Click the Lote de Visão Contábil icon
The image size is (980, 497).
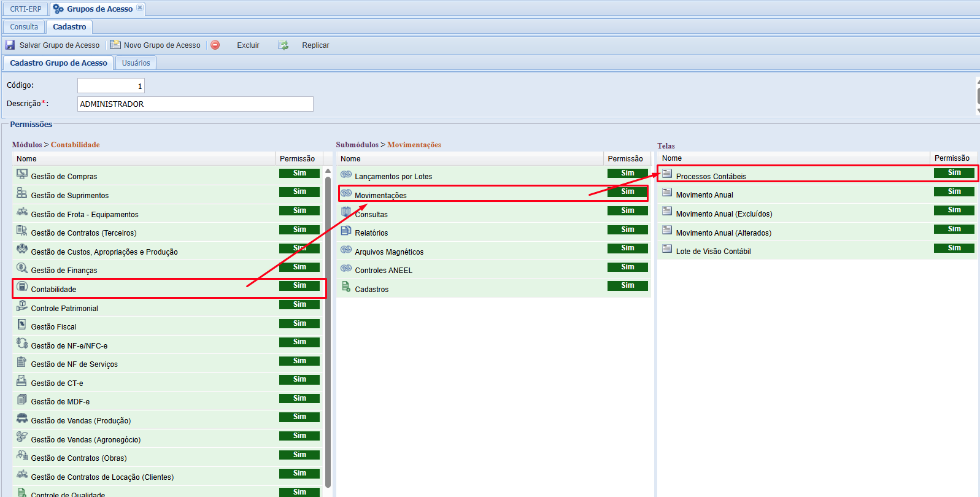coord(667,249)
